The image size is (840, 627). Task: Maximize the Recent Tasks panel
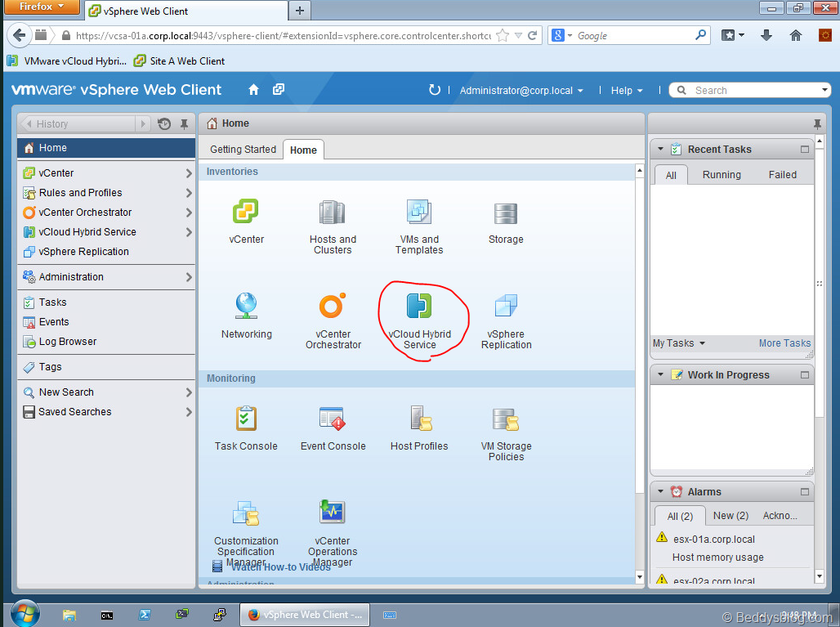point(804,149)
